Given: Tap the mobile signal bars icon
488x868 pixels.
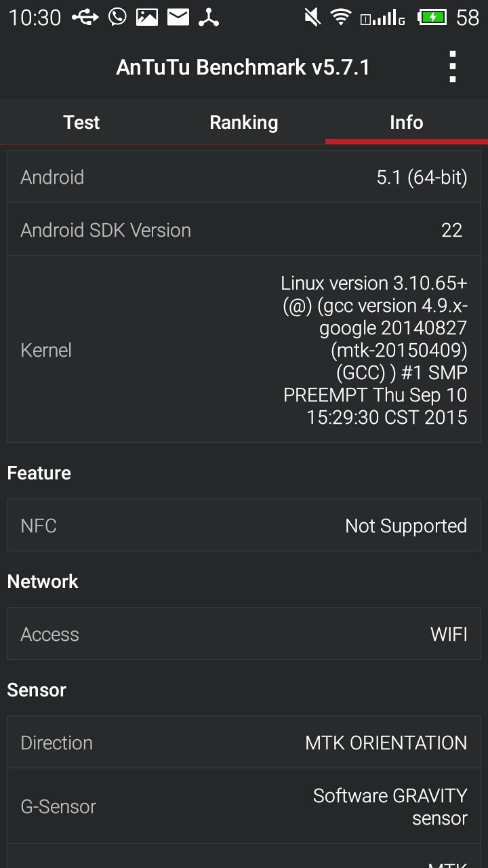Looking at the screenshot, I should tap(383, 17).
